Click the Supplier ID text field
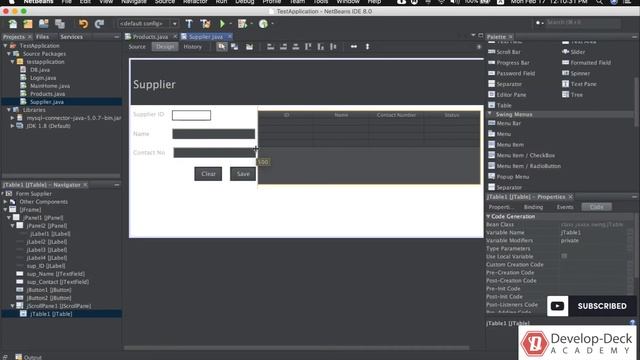 191,116
